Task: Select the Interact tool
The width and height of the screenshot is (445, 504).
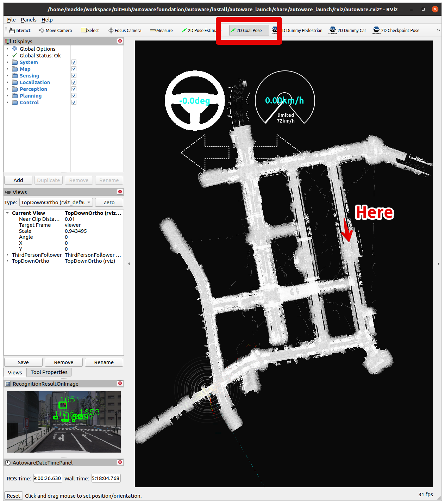Action: point(20,30)
